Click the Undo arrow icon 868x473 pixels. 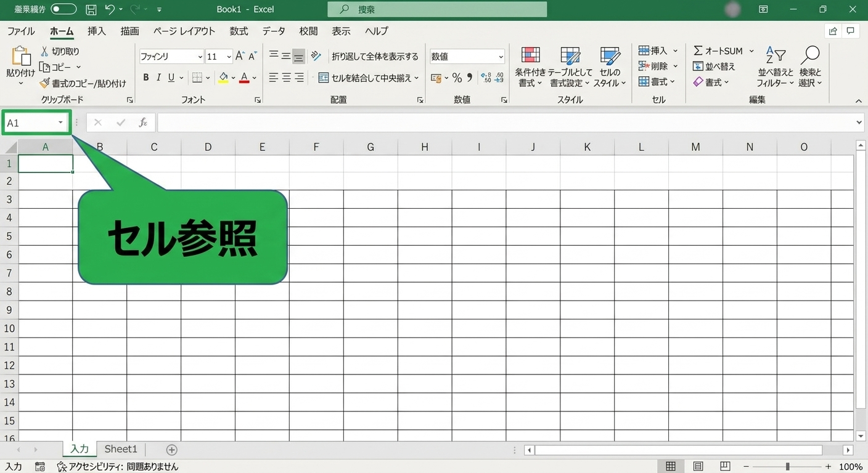(x=110, y=9)
